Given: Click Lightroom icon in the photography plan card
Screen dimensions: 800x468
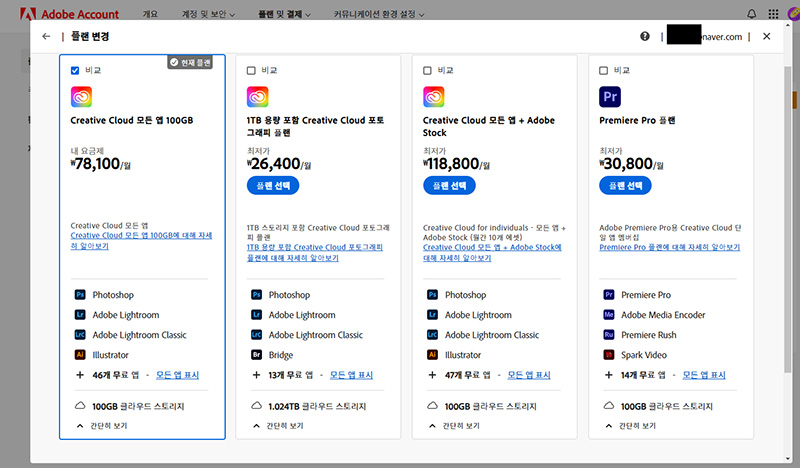Looking at the screenshot, I should click(257, 314).
